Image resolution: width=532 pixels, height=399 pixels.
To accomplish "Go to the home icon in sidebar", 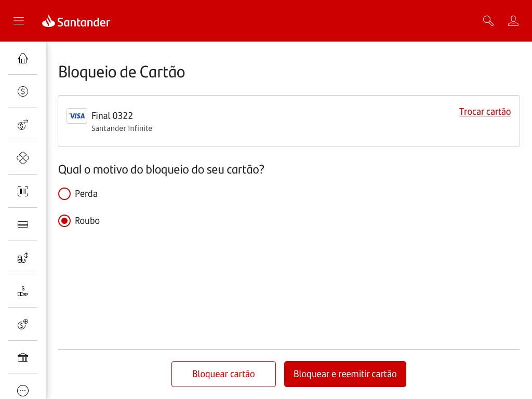I will [23, 58].
